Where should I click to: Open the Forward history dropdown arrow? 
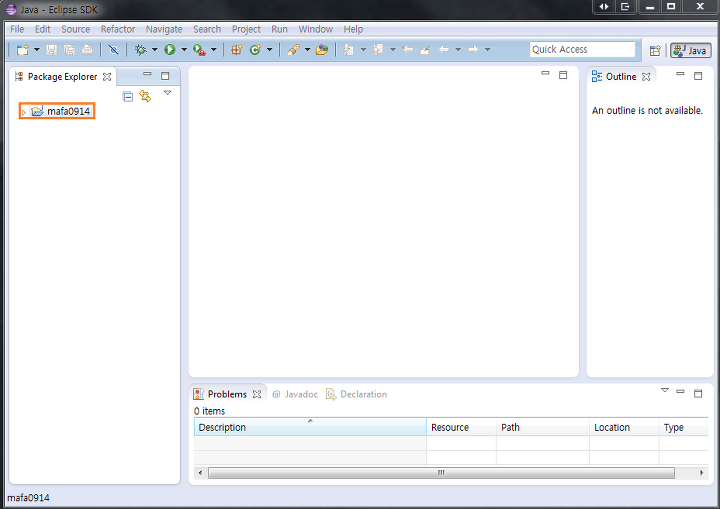coord(488,50)
